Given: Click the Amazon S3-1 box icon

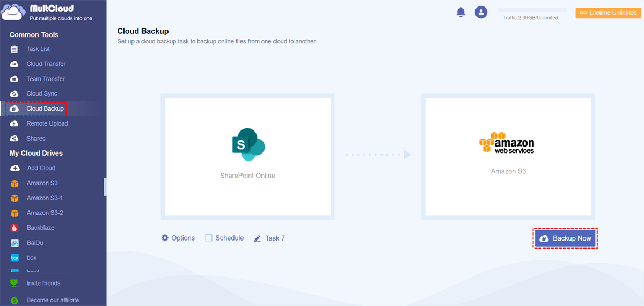Looking at the screenshot, I should click(14, 198).
